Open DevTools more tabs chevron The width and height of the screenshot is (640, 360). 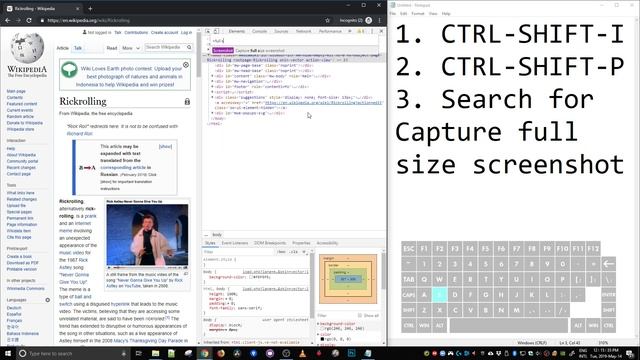[x=350, y=31]
